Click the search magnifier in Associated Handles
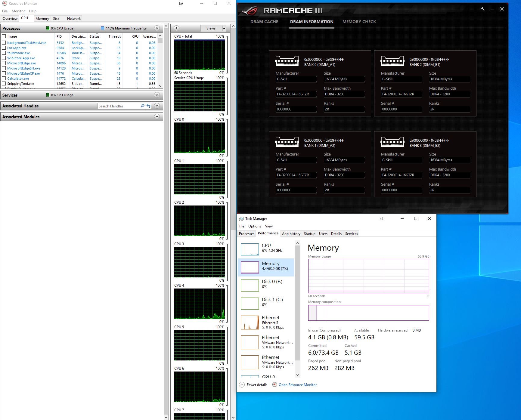Image resolution: width=521 pixels, height=420 pixels. (142, 106)
